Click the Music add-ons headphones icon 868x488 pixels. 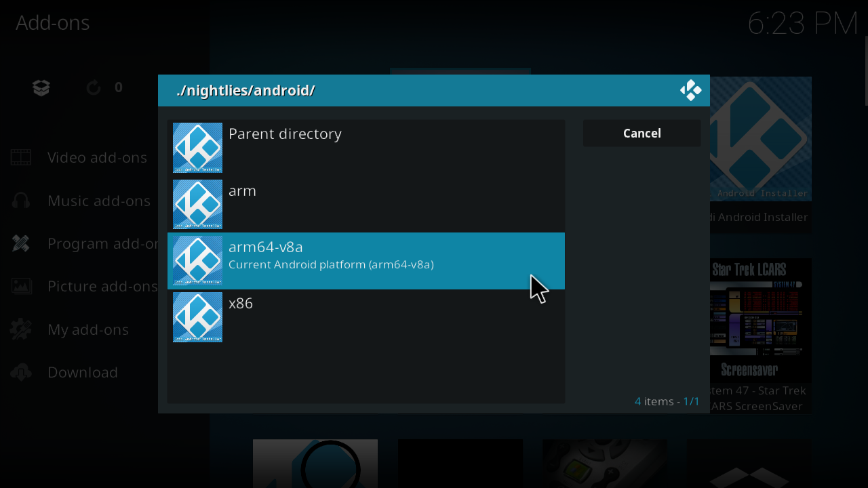tap(21, 201)
